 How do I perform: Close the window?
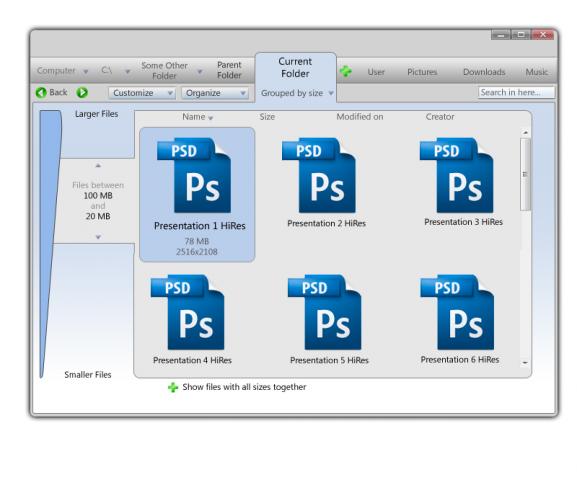tap(543, 35)
